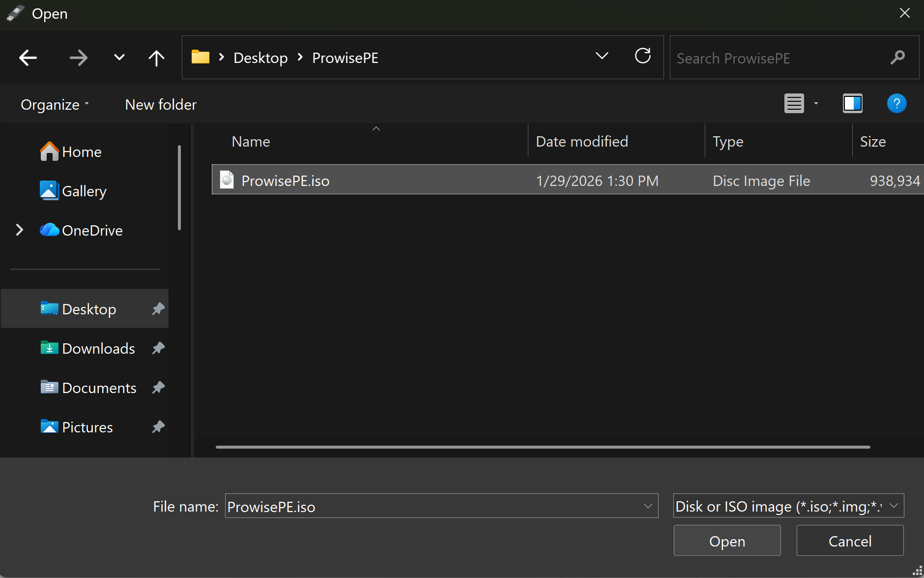Click New folder in the toolbar
This screenshot has height=578, width=924.
click(161, 105)
